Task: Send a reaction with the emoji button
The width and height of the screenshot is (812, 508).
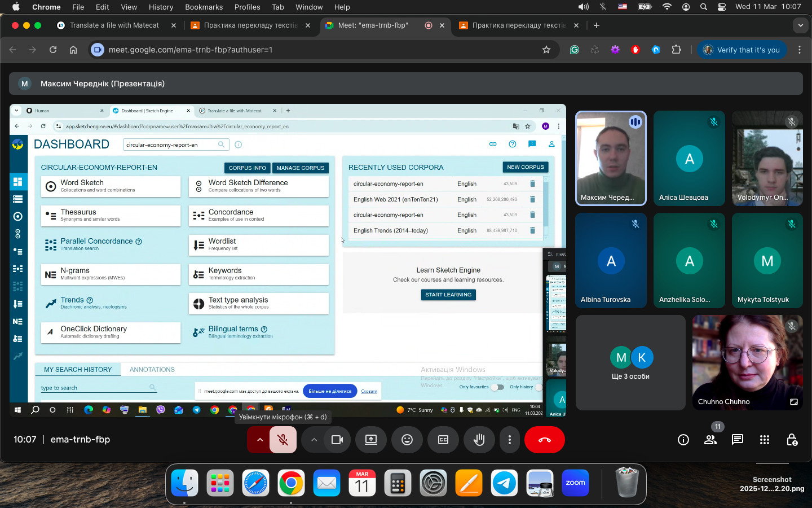Action: (x=407, y=440)
